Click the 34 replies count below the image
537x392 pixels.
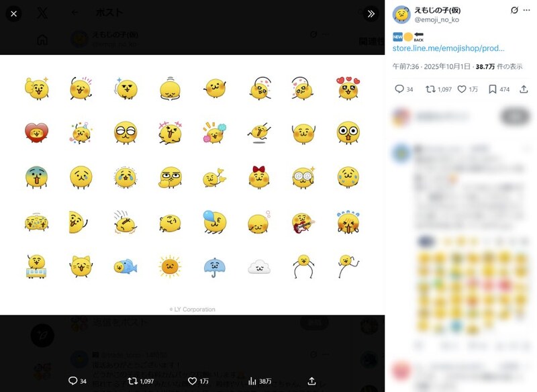81,380
